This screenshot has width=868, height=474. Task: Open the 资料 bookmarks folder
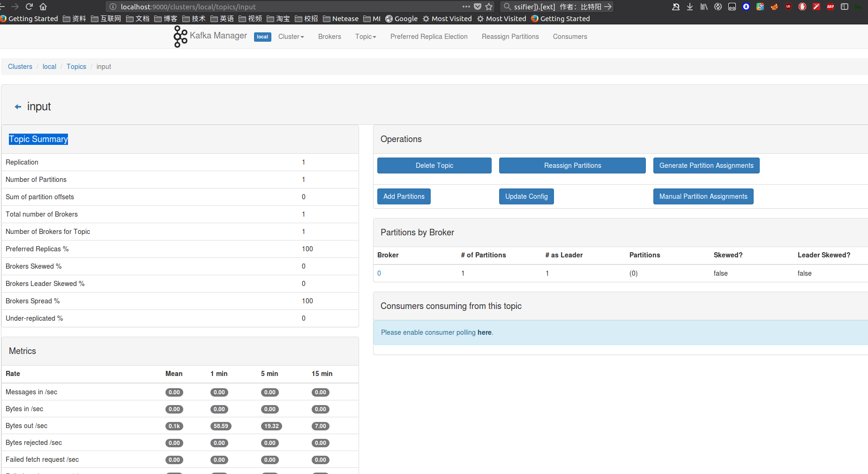75,19
